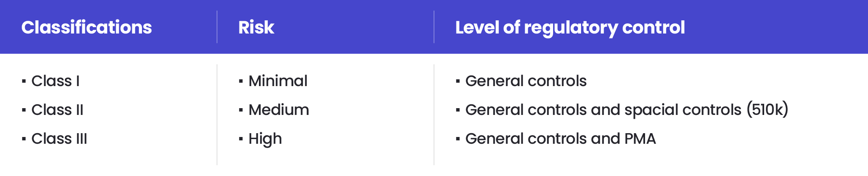Click the bullet beside Medium
868x176 pixels.
241,110
